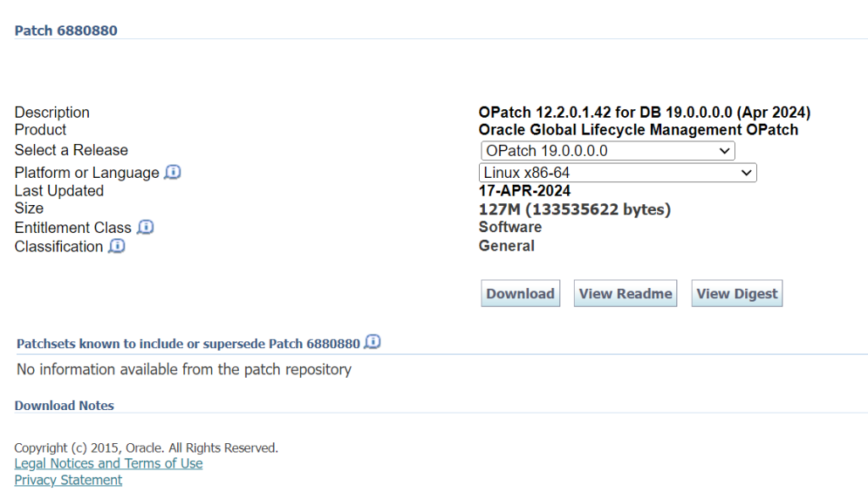Click the Oracle Global Lifecycle Management OPatch text
The width and height of the screenshot is (868, 499).
[638, 130]
